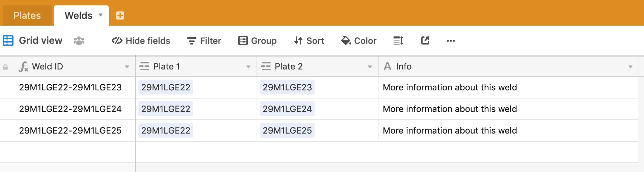Expand the Info column dropdown

point(630,67)
